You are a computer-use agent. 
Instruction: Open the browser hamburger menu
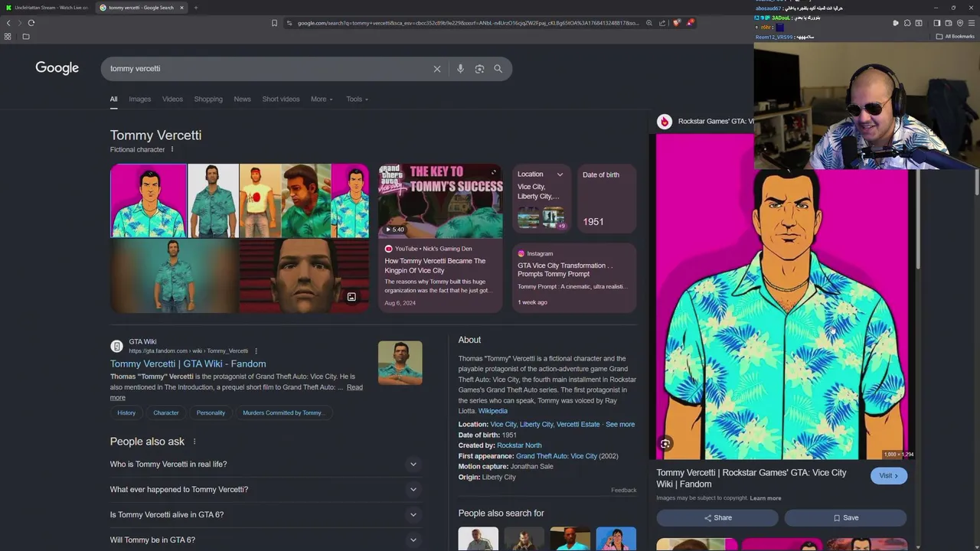pos(972,23)
